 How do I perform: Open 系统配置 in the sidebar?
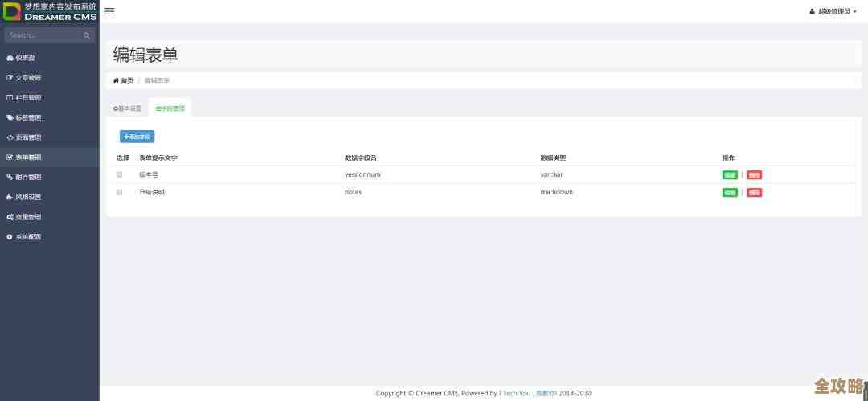(x=27, y=237)
